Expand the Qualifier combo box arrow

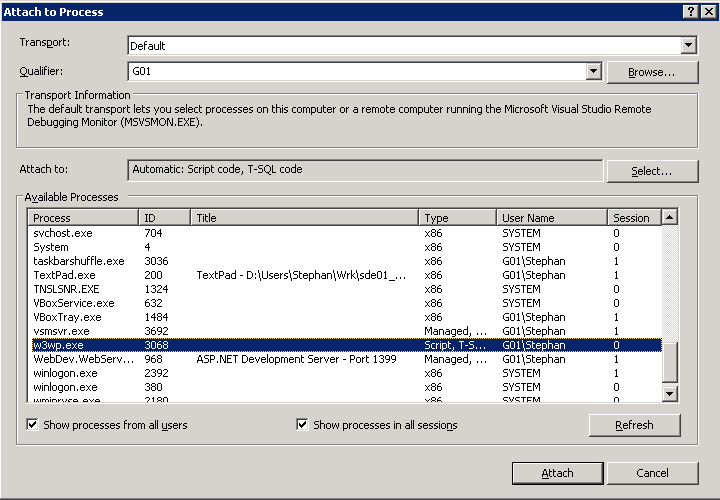[x=593, y=71]
